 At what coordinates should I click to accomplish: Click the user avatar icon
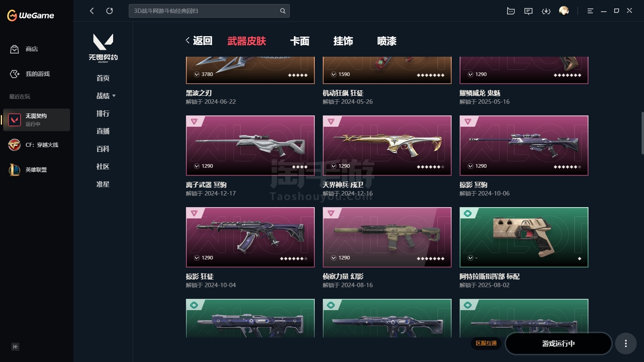pyautogui.click(x=564, y=11)
